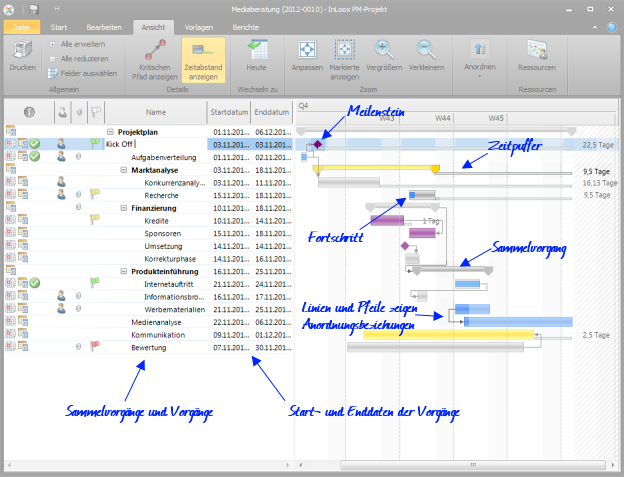The height and width of the screenshot is (477, 624).
Task: Collapse the Finanzierung group
Action: (x=123, y=208)
